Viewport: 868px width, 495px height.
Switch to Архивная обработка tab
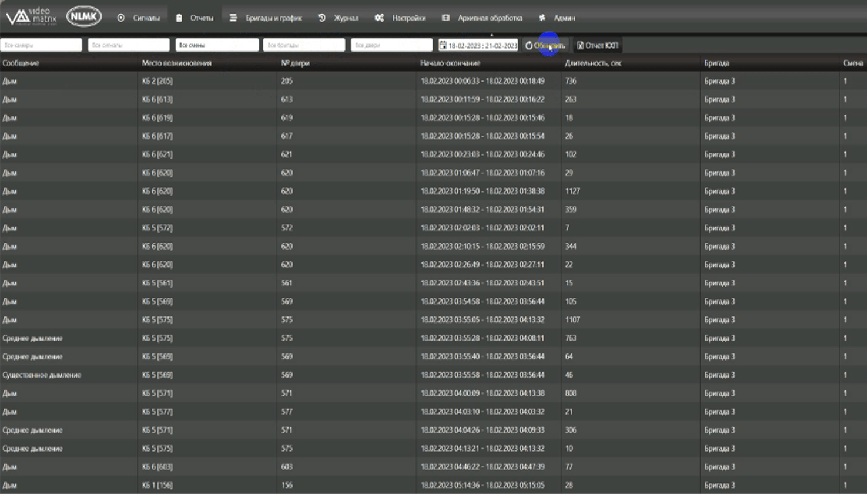[490, 18]
